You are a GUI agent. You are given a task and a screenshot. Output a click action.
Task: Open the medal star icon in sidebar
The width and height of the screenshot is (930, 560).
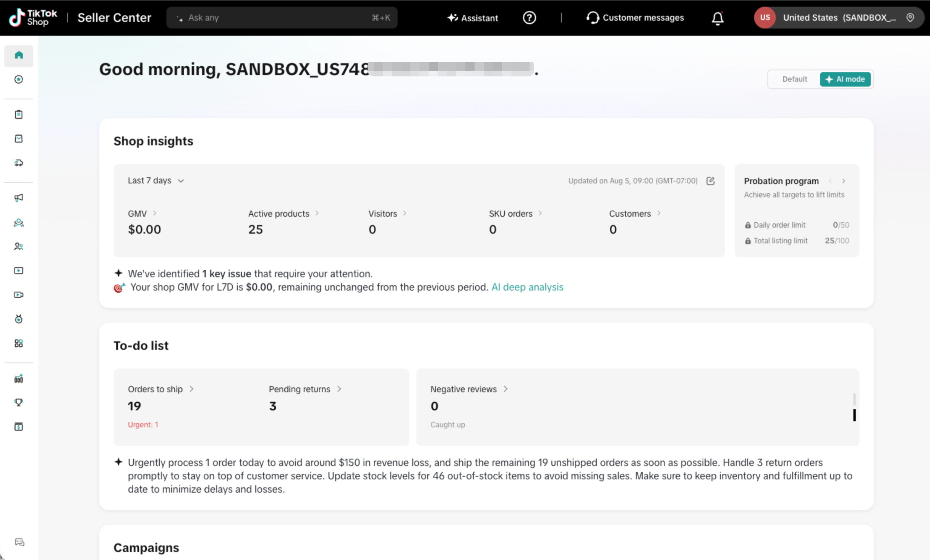pos(19,319)
